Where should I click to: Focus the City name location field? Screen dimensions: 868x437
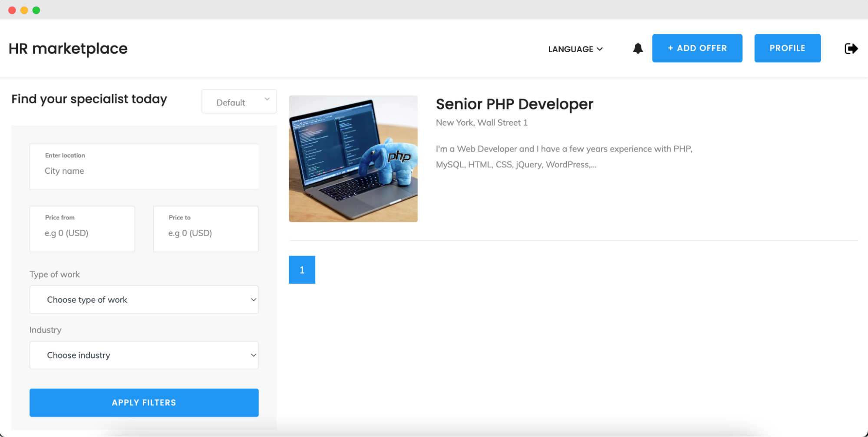[144, 167]
